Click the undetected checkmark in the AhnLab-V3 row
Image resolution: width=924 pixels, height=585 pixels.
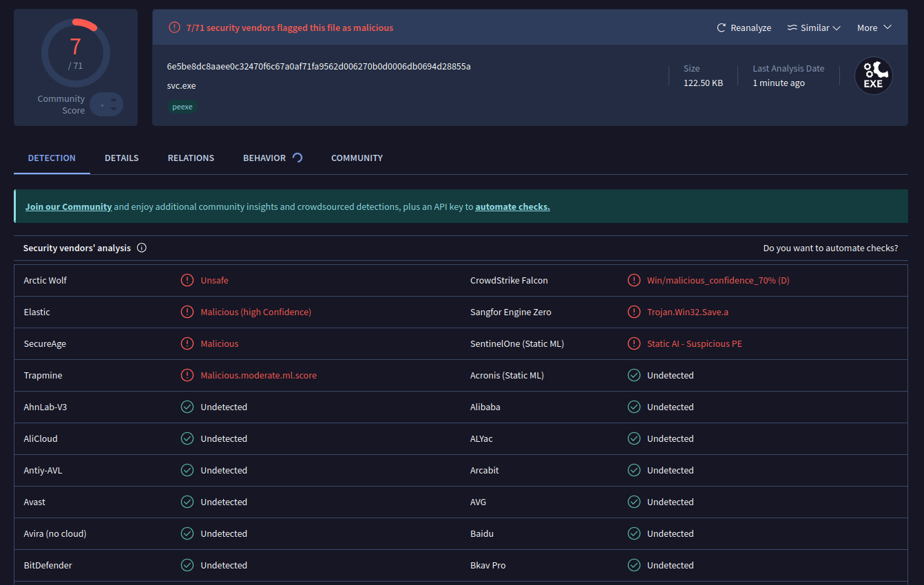click(187, 407)
